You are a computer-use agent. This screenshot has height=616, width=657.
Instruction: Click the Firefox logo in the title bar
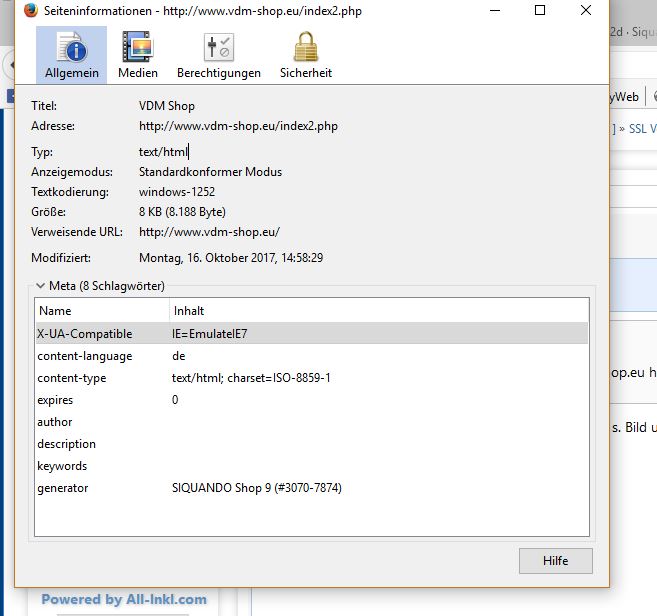pos(30,10)
